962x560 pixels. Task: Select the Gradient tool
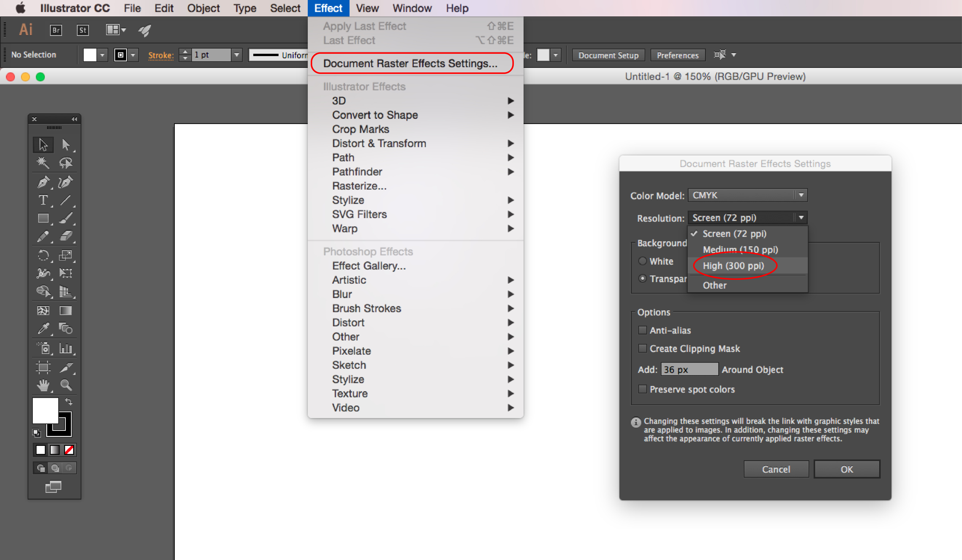point(66,310)
